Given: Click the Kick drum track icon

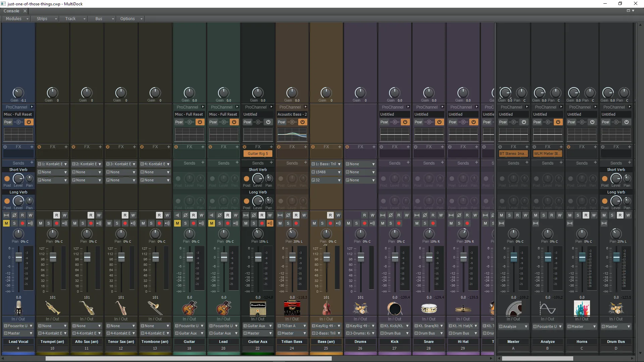Looking at the screenshot, I should coord(394,308).
